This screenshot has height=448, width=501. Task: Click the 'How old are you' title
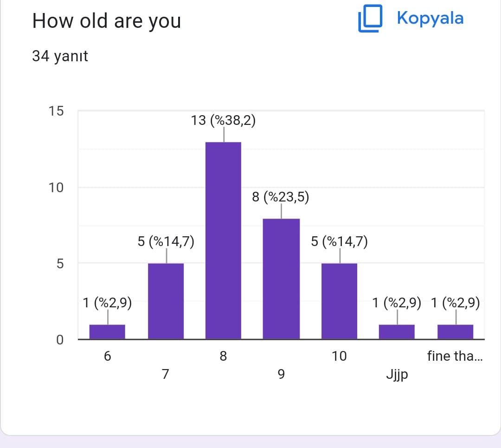coord(106,21)
